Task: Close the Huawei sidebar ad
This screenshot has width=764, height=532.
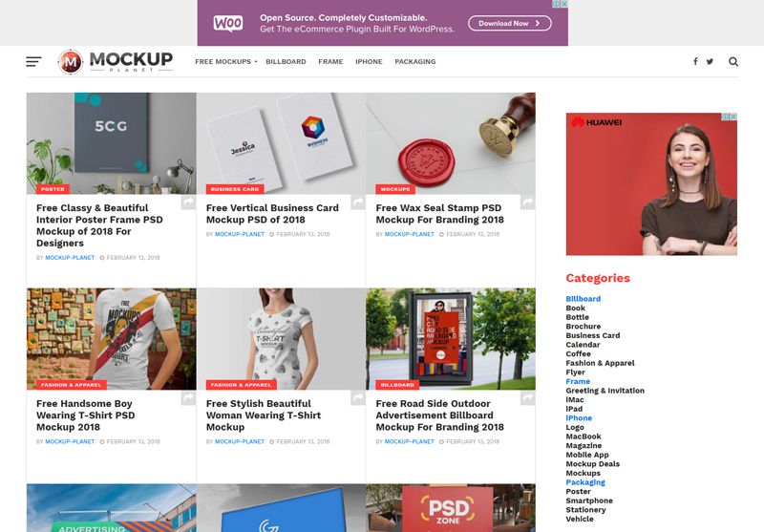Action: point(733,117)
